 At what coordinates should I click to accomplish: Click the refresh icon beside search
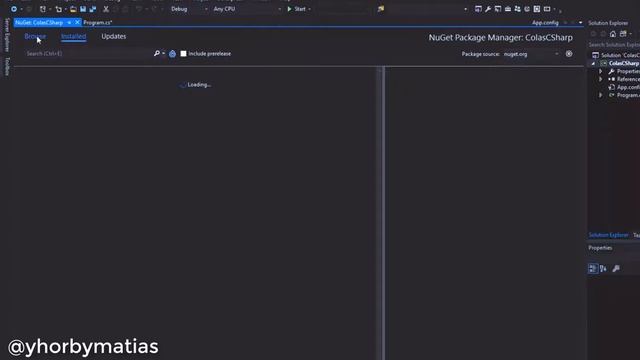point(172,53)
